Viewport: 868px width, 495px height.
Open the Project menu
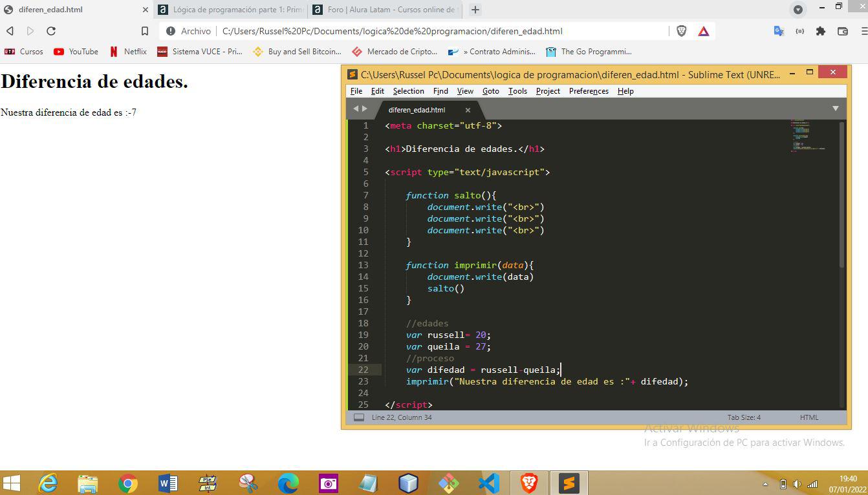click(548, 91)
